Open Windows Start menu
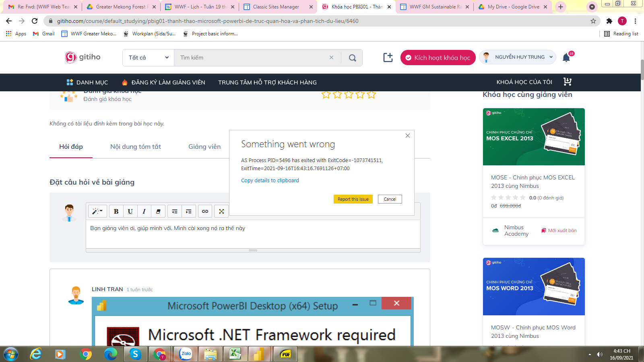The height and width of the screenshot is (362, 644). coord(11,354)
